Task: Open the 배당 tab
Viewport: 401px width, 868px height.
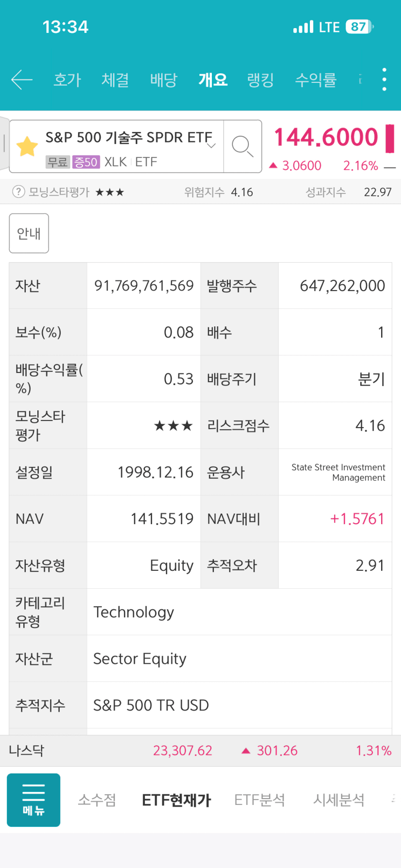Action: point(164,80)
